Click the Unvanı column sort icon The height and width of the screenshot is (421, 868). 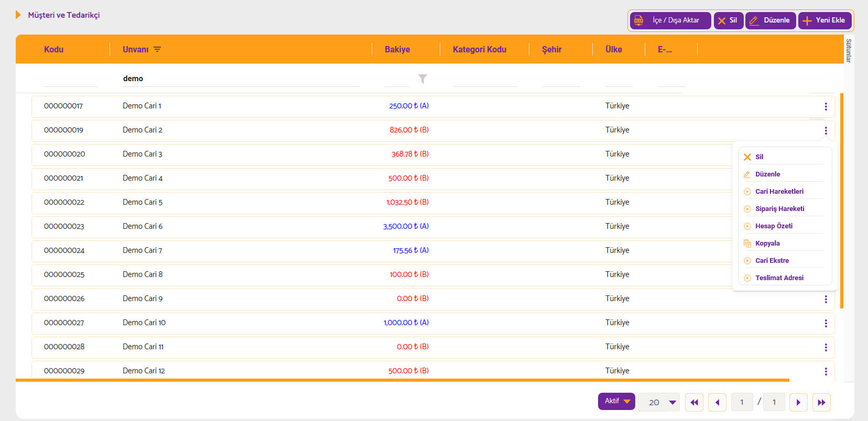pyautogui.click(x=157, y=49)
